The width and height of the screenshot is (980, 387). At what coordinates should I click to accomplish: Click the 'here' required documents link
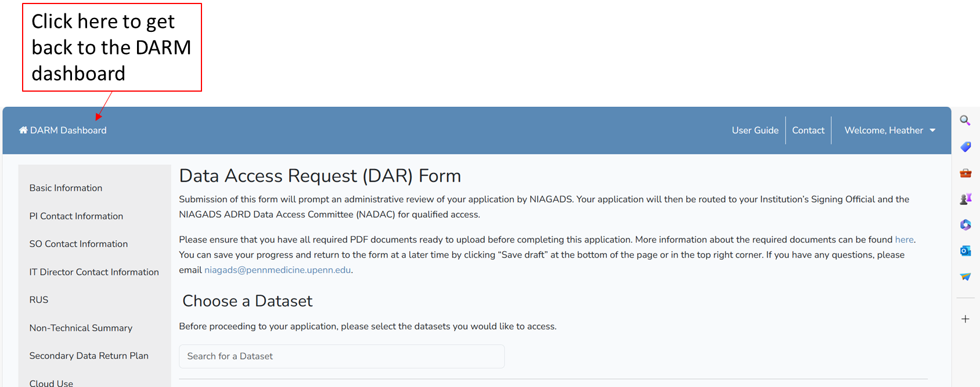(904, 240)
